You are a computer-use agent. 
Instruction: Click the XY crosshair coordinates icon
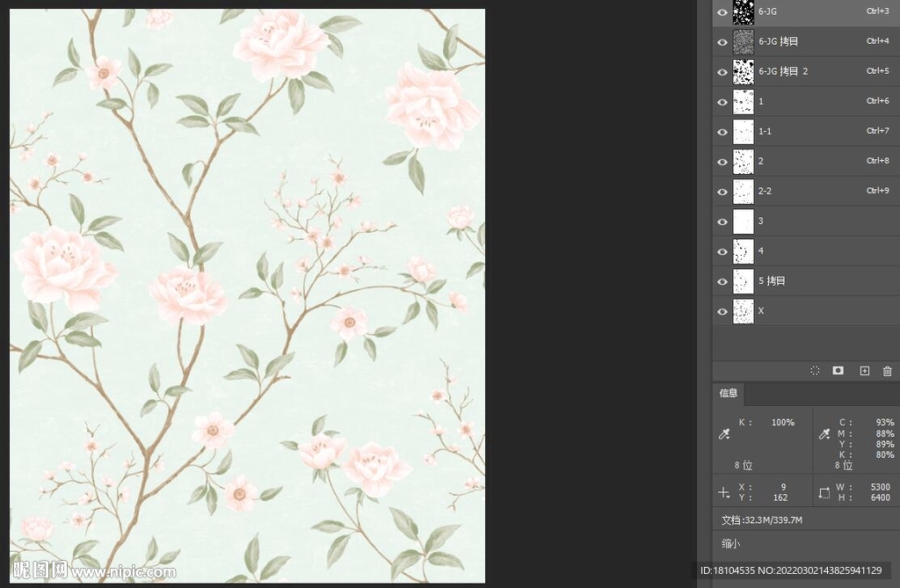(723, 492)
